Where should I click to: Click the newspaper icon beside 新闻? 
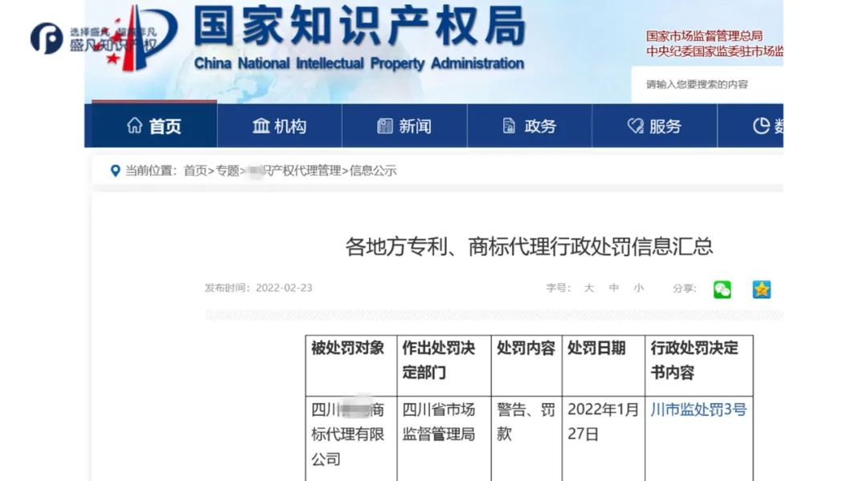tap(384, 125)
